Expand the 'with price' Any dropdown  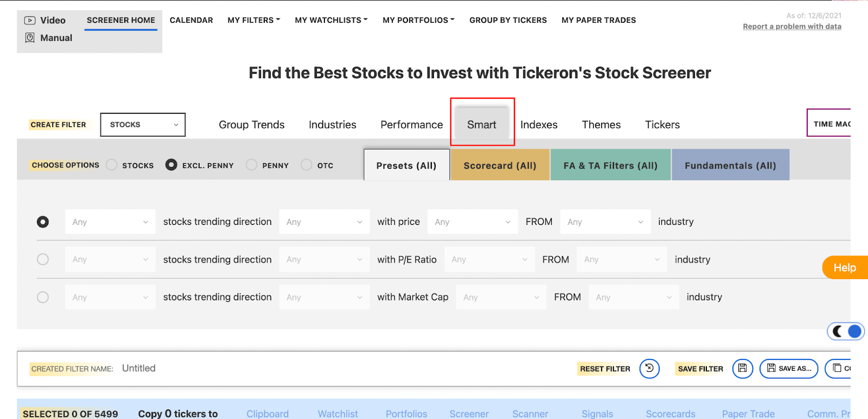[472, 222]
